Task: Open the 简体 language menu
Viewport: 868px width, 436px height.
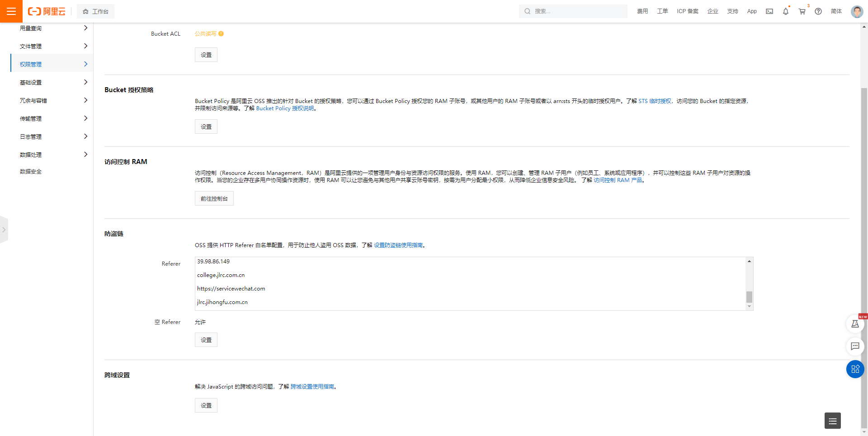Action: pyautogui.click(x=836, y=11)
